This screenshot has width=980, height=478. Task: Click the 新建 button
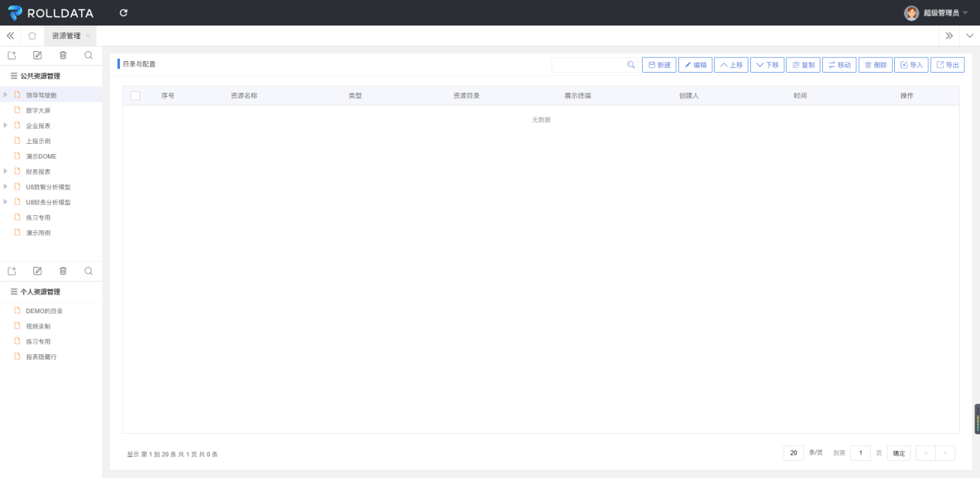point(659,65)
